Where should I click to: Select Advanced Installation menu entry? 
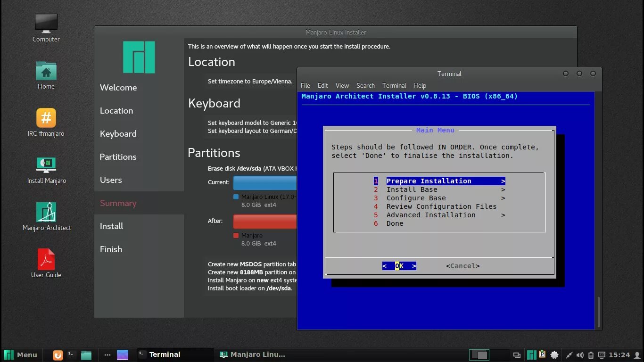[439, 215]
